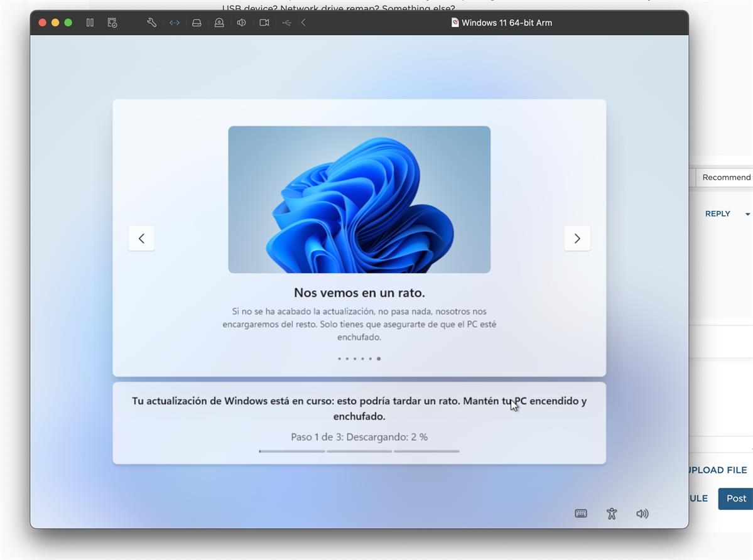The image size is (753, 560).
Task: Click the network adapter icon
Action: tap(175, 23)
